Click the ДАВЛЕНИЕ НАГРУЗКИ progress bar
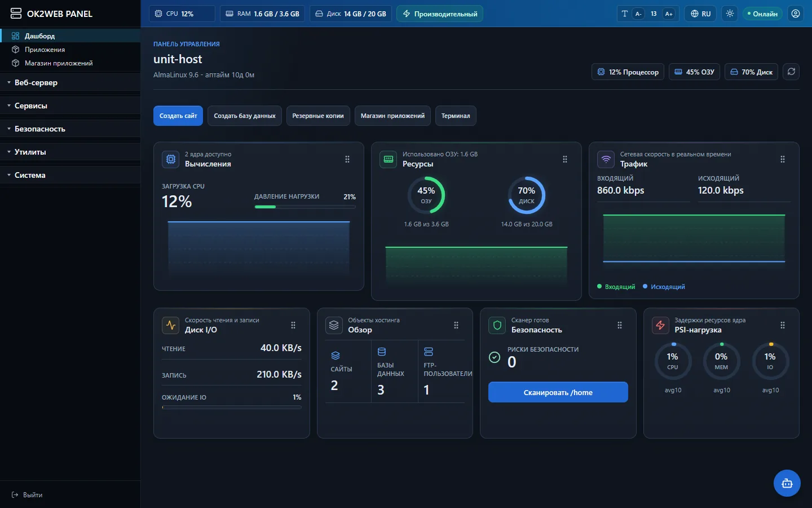The width and height of the screenshot is (812, 508). (x=305, y=207)
